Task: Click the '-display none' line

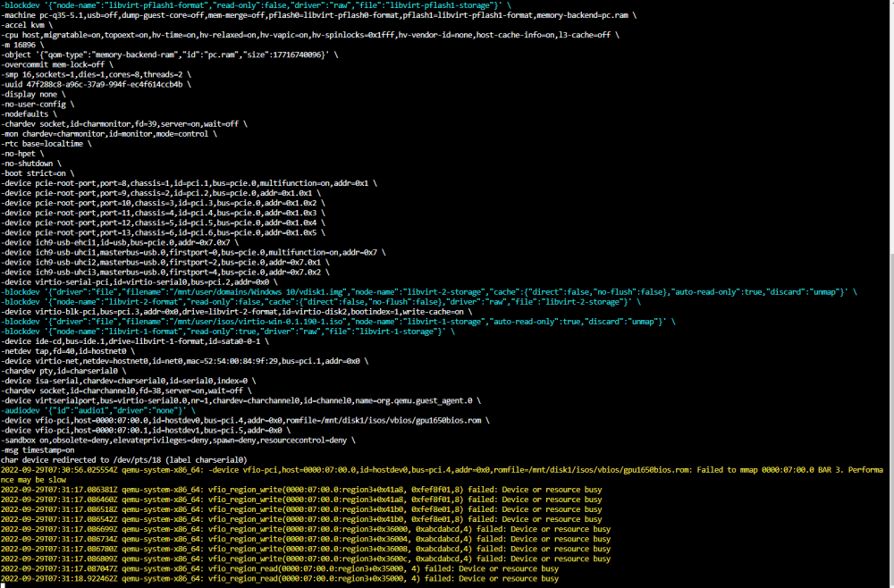Action: click(33, 94)
